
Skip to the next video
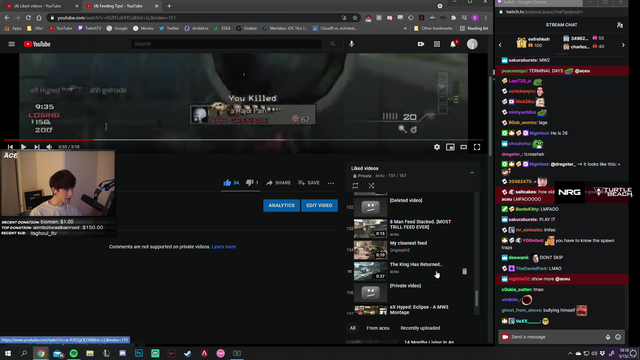37,147
